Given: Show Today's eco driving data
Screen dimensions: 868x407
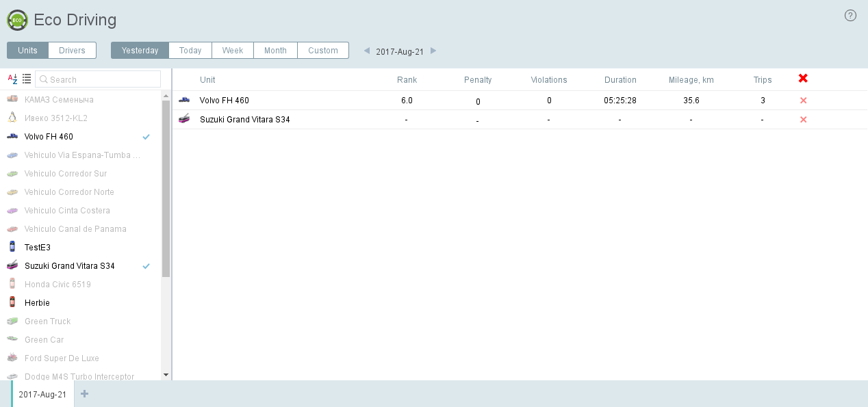Looking at the screenshot, I should click(190, 51).
